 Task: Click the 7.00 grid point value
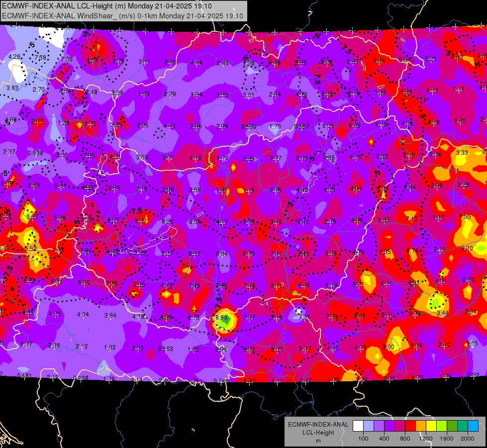67,59
